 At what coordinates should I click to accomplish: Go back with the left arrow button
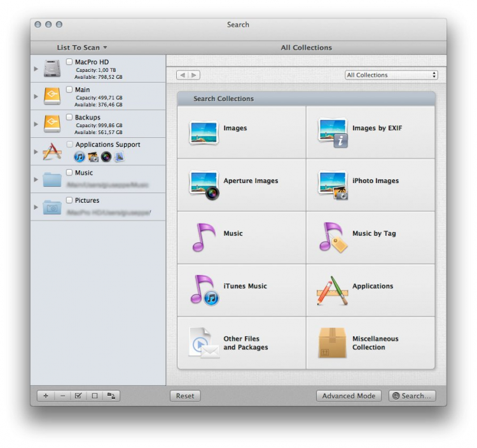[183, 75]
